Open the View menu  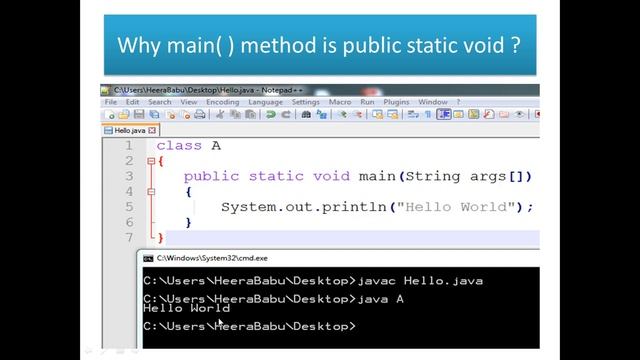189,102
